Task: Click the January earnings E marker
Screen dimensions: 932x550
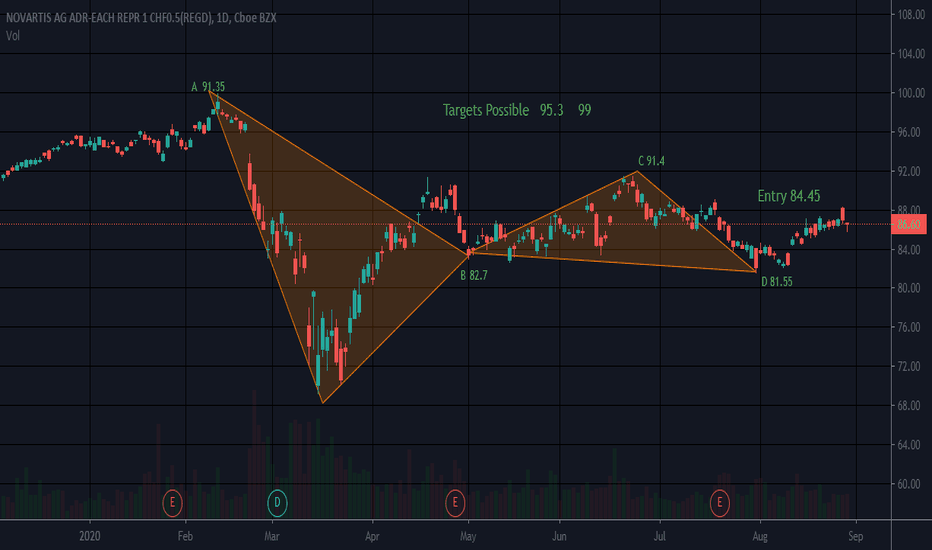Action: (172, 503)
